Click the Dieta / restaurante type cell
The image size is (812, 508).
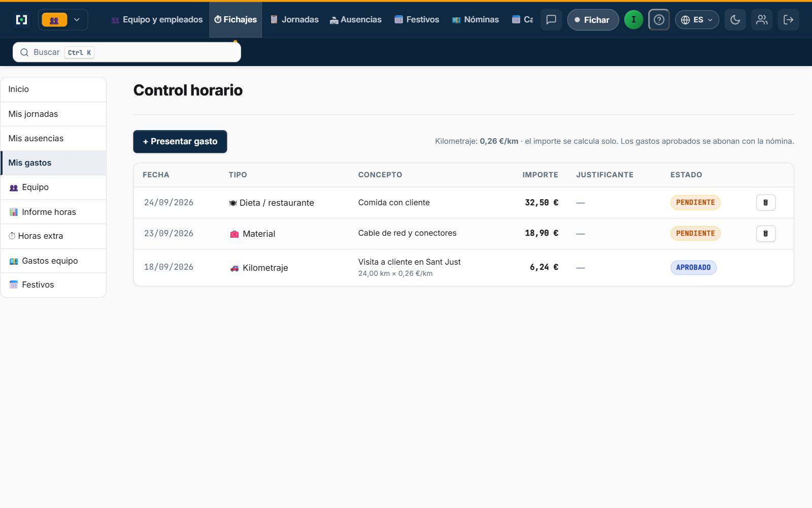tap(272, 203)
